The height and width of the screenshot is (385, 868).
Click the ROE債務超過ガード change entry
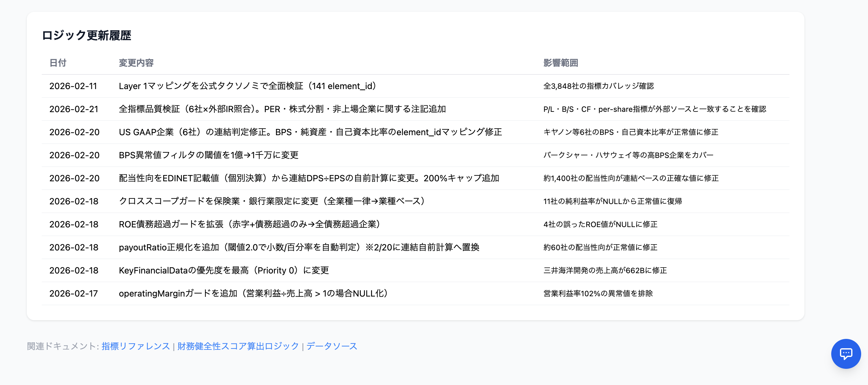click(249, 224)
